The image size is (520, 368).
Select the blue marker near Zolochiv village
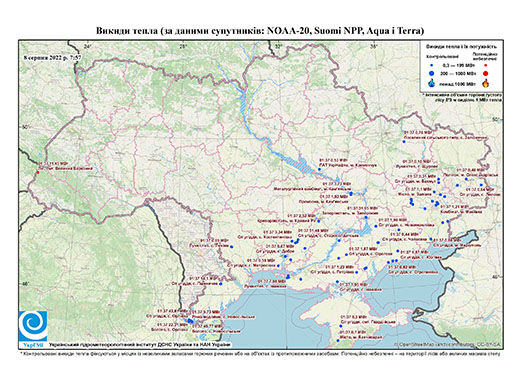click(404, 142)
